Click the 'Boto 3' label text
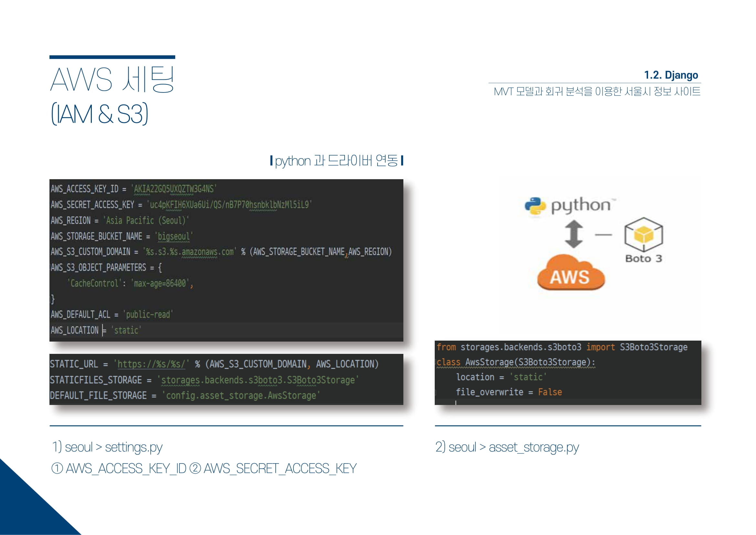This screenshot has height=535, width=756. [x=644, y=259]
